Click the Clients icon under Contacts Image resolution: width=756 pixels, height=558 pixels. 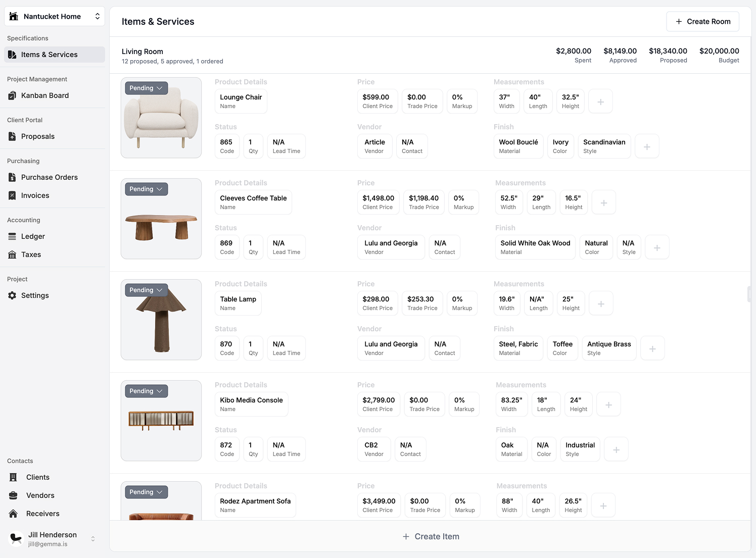pos(12,477)
